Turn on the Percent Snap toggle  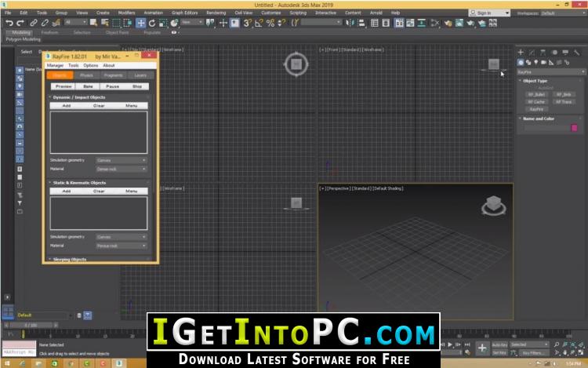click(270, 23)
